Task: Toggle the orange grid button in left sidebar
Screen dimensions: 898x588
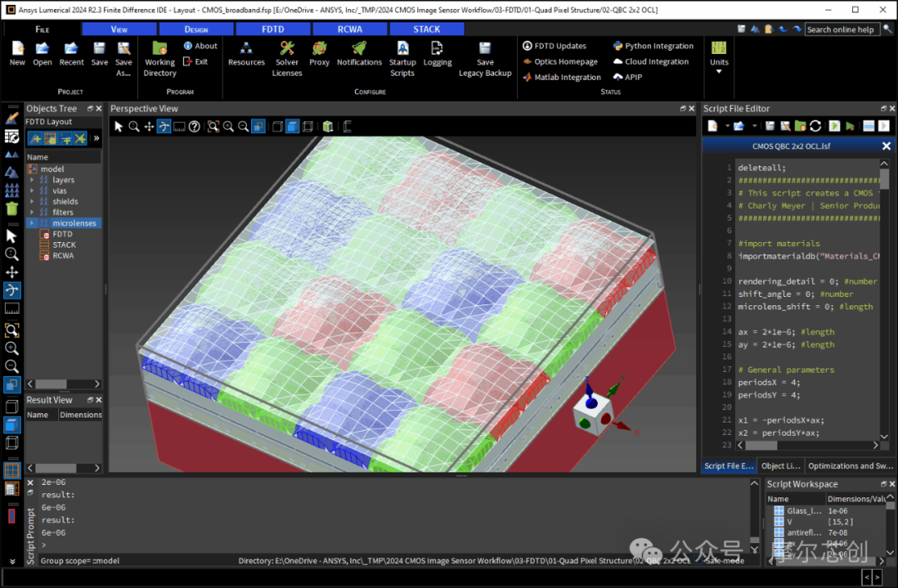Action: (x=12, y=471)
